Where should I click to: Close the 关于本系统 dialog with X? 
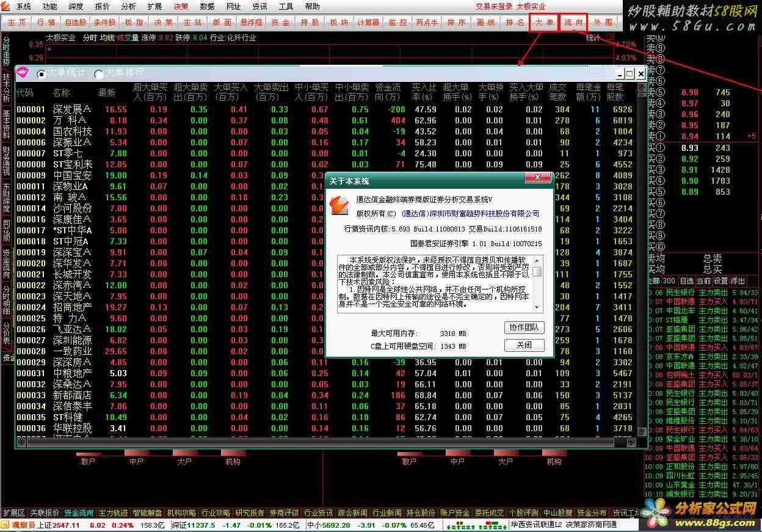coord(537,178)
